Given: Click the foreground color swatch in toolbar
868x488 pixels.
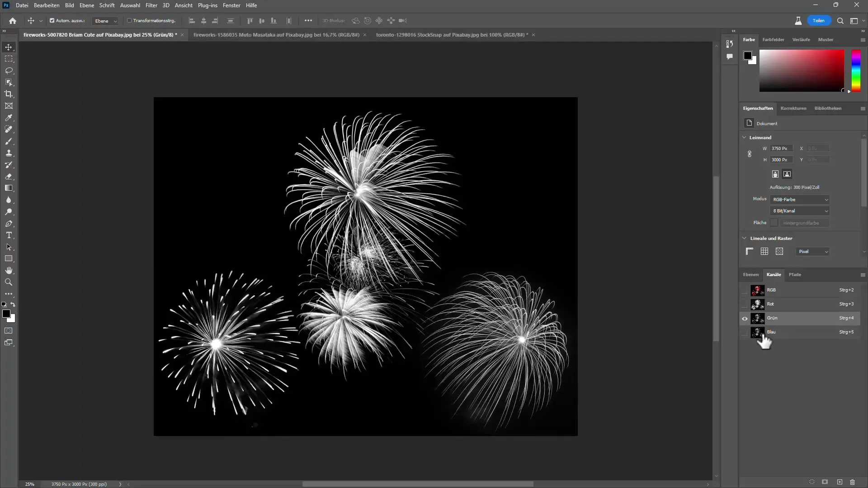Looking at the screenshot, I should [x=6, y=314].
